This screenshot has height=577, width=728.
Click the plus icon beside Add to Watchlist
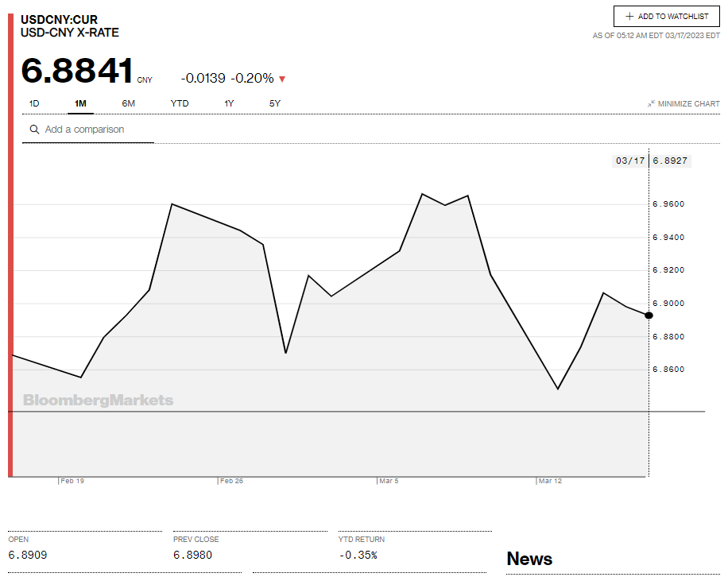coord(629,17)
